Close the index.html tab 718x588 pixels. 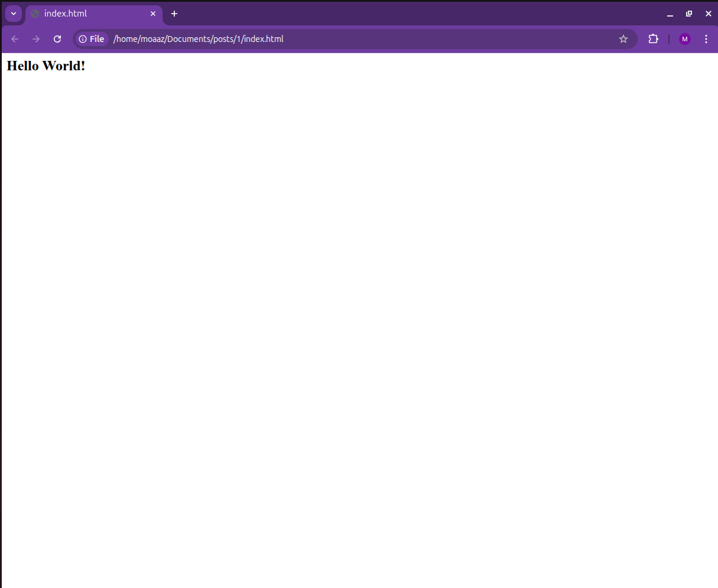click(x=153, y=14)
